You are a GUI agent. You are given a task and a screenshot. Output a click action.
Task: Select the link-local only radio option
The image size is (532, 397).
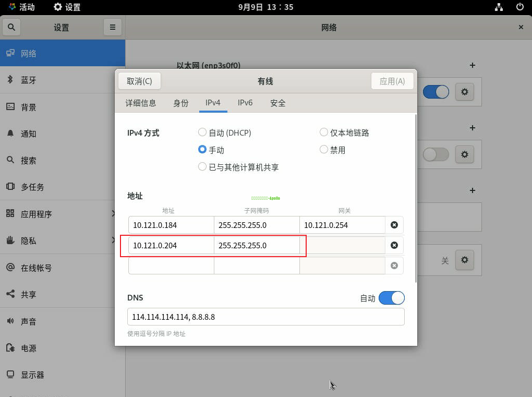click(x=324, y=133)
